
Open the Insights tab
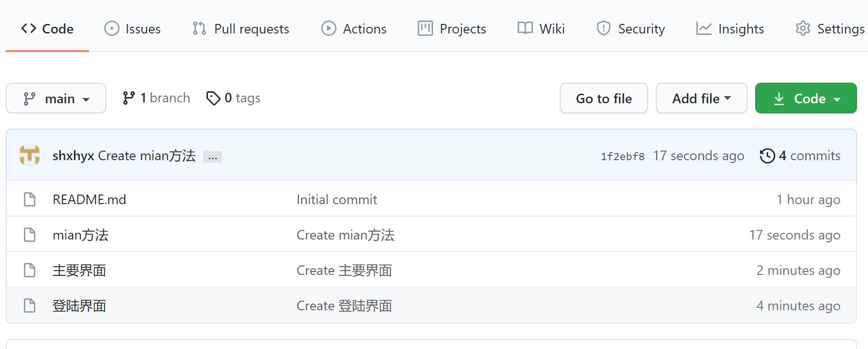[730, 29]
